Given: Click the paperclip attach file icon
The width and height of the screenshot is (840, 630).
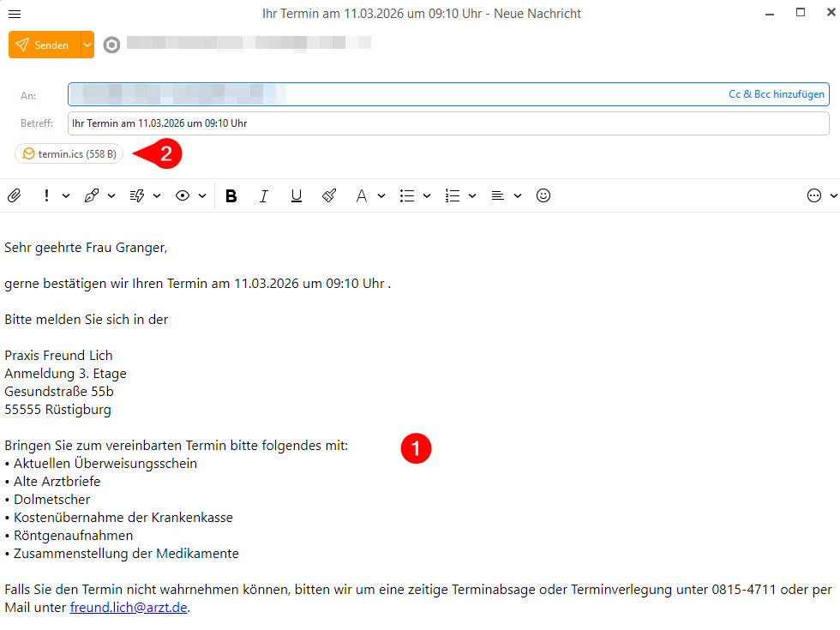Looking at the screenshot, I should click(x=14, y=195).
